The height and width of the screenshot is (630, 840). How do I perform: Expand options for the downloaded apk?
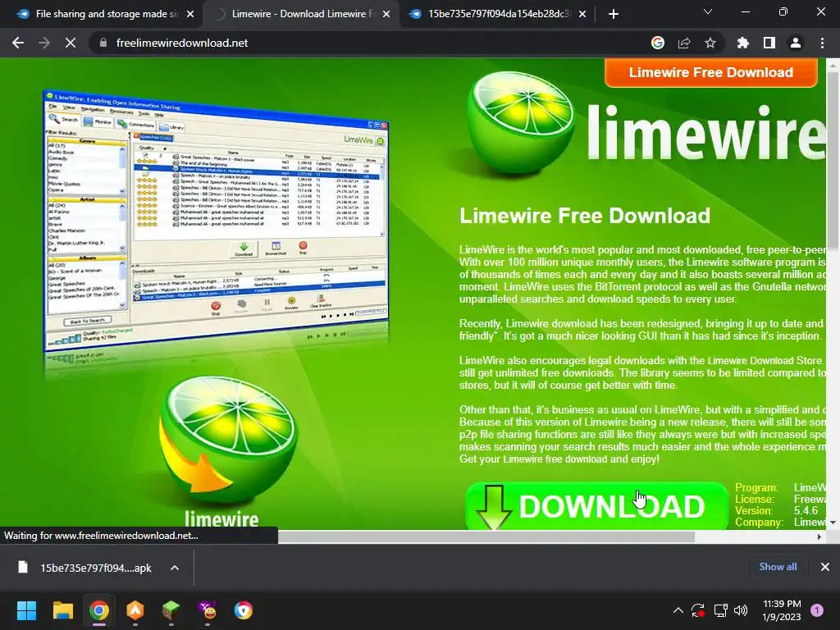coord(175,568)
